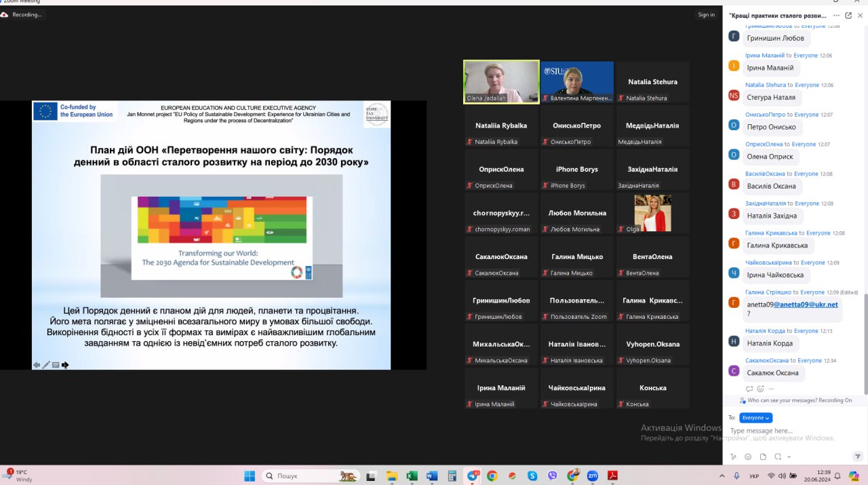
Task: Click the slide previous arrow
Action: pos(37,365)
